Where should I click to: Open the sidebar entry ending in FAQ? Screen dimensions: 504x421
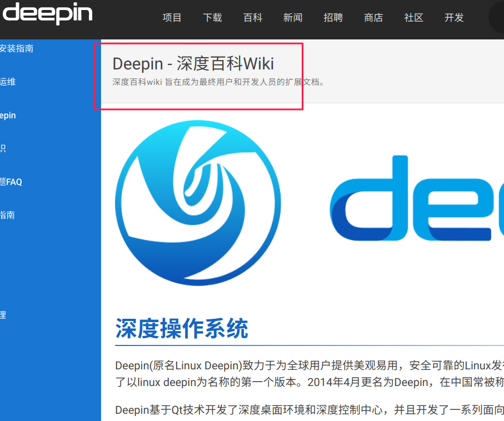click(x=11, y=182)
